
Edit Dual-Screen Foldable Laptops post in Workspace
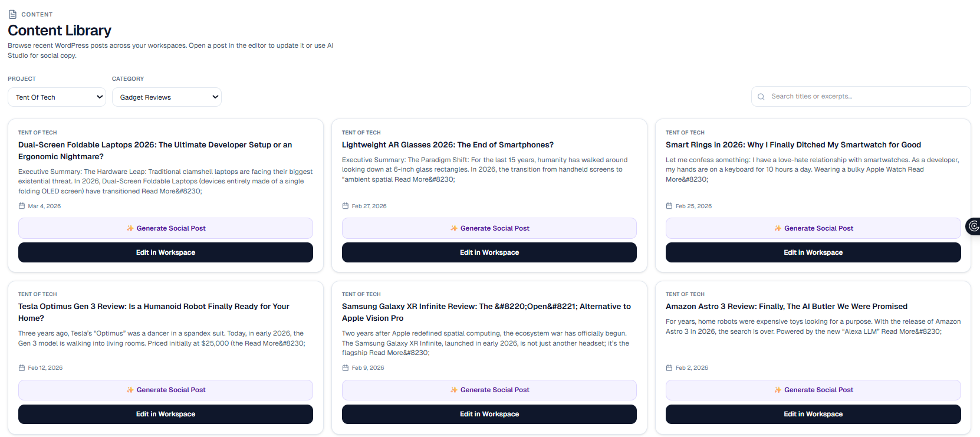(x=166, y=252)
